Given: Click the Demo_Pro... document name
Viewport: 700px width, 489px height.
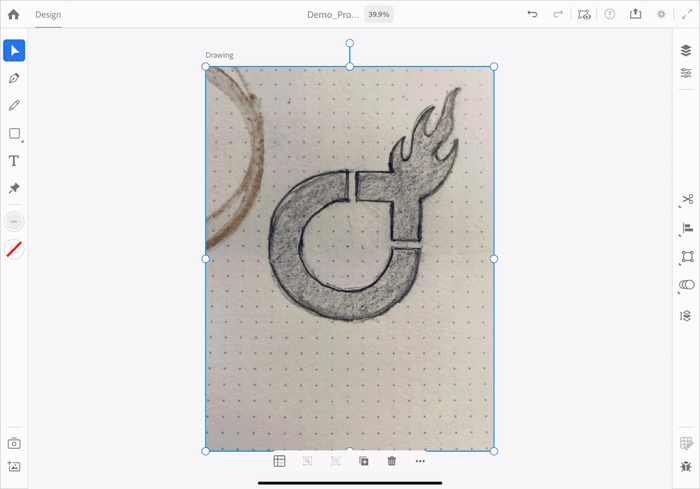Looking at the screenshot, I should (x=333, y=15).
